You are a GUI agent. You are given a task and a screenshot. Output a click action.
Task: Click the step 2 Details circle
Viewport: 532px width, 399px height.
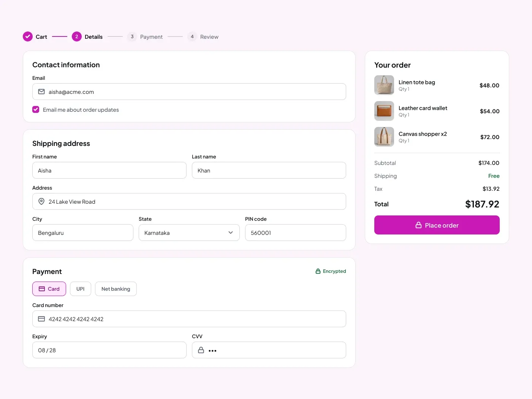[77, 36]
